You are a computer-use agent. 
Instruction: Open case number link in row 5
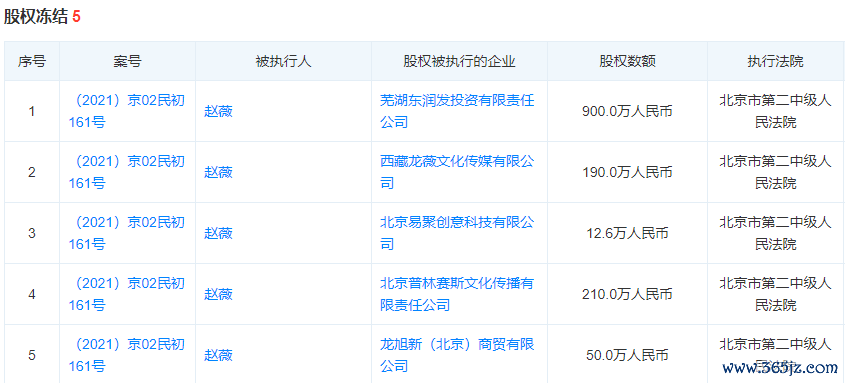pyautogui.click(x=127, y=355)
